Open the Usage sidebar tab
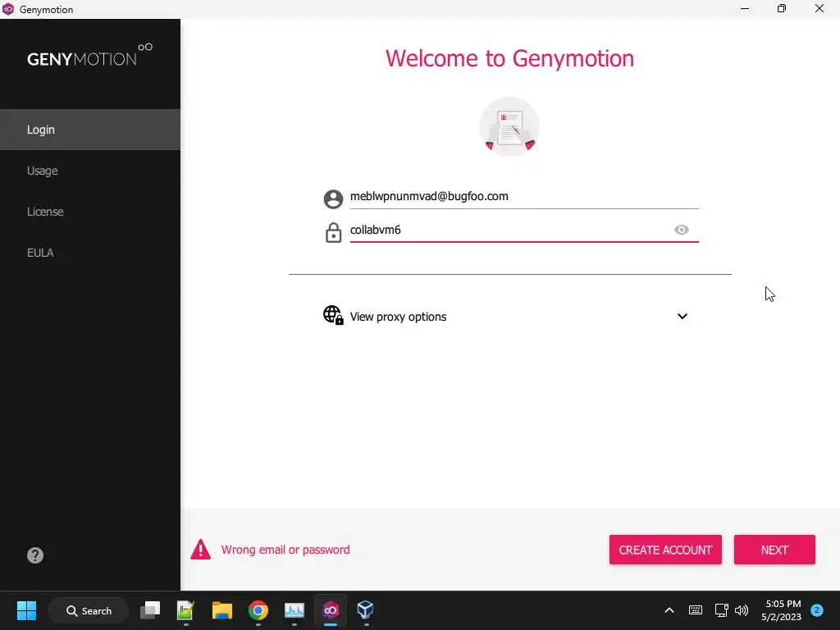 90,171
